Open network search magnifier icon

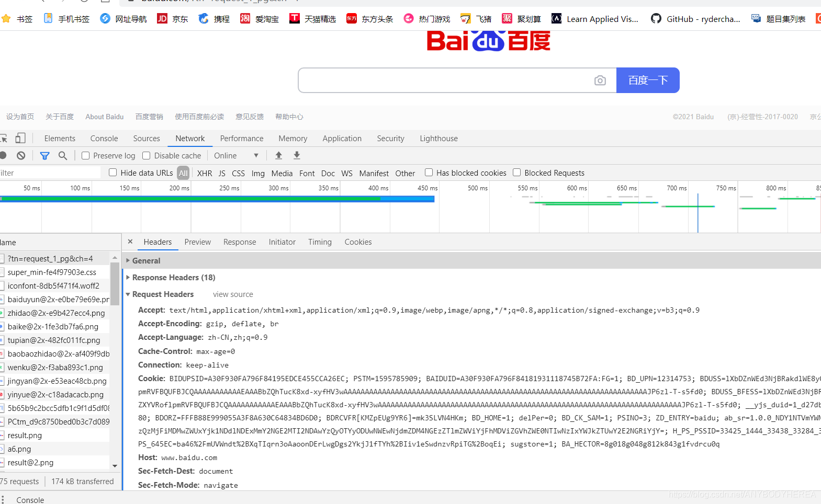tap(63, 155)
